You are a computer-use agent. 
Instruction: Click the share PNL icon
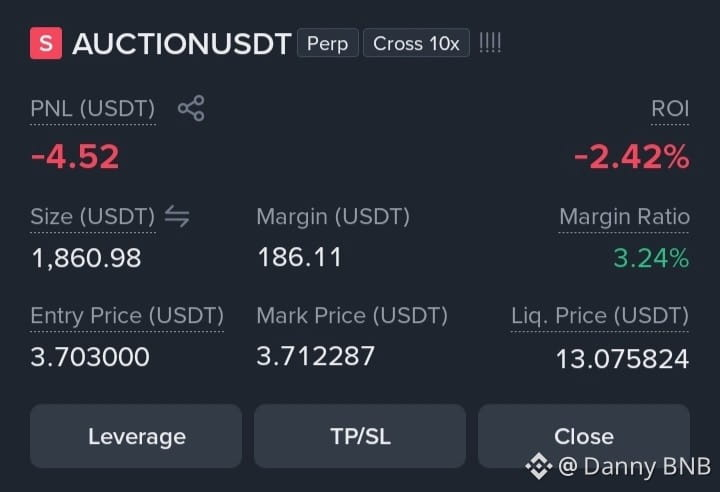(191, 108)
